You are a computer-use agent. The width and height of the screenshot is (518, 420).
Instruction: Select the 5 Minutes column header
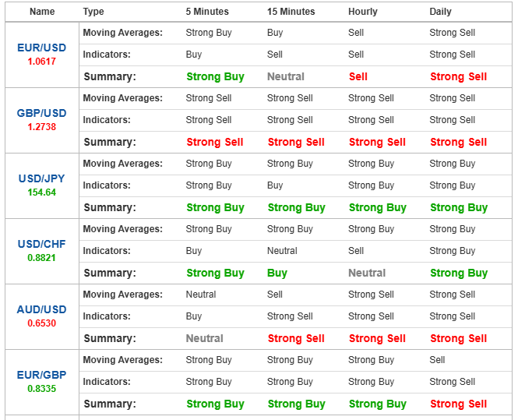[207, 12]
